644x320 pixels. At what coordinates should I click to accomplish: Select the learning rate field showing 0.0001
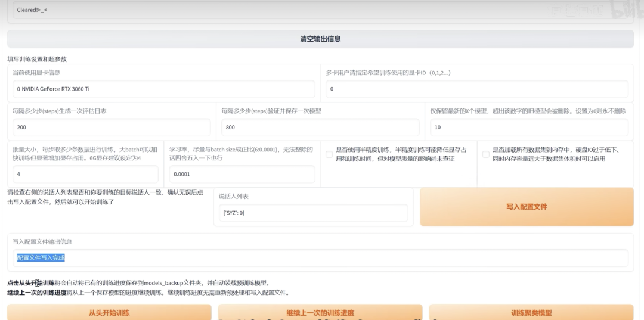pos(241,175)
